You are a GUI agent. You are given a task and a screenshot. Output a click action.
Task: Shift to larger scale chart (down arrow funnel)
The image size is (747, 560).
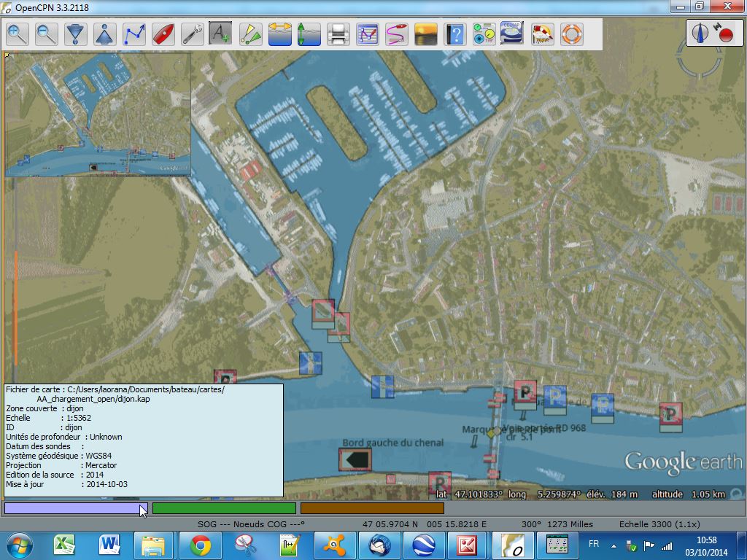(x=76, y=34)
